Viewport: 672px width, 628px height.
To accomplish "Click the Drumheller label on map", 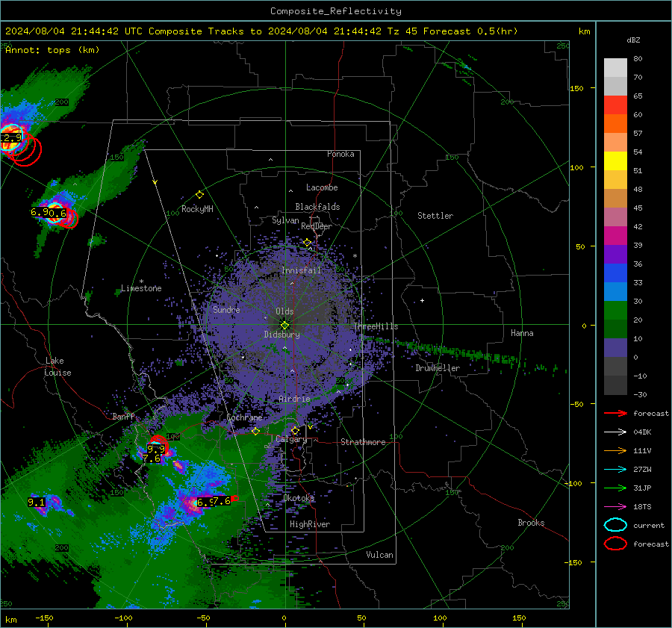I will (x=438, y=368).
